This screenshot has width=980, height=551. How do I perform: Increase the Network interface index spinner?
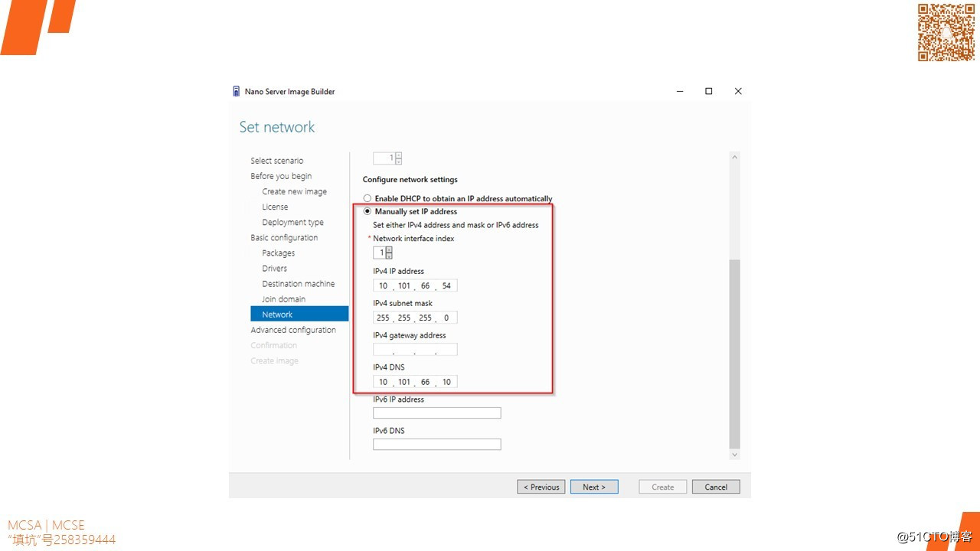pyautogui.click(x=389, y=249)
